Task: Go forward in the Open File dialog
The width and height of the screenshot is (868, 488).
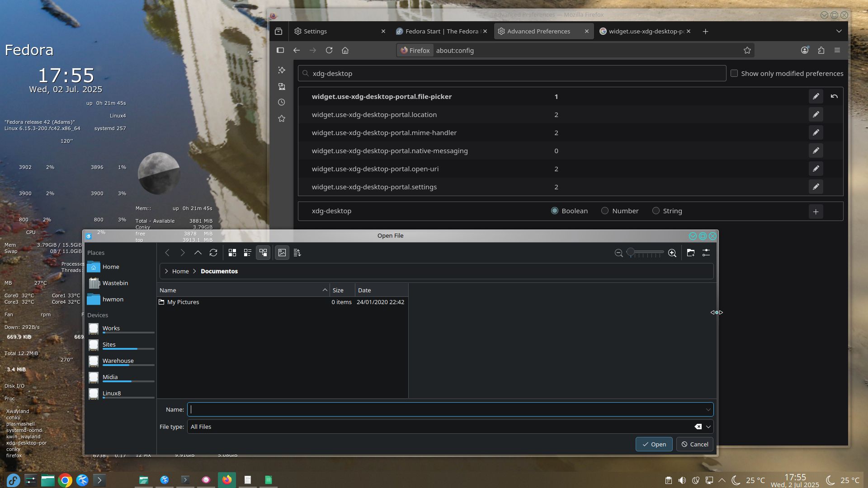Action: click(x=183, y=253)
